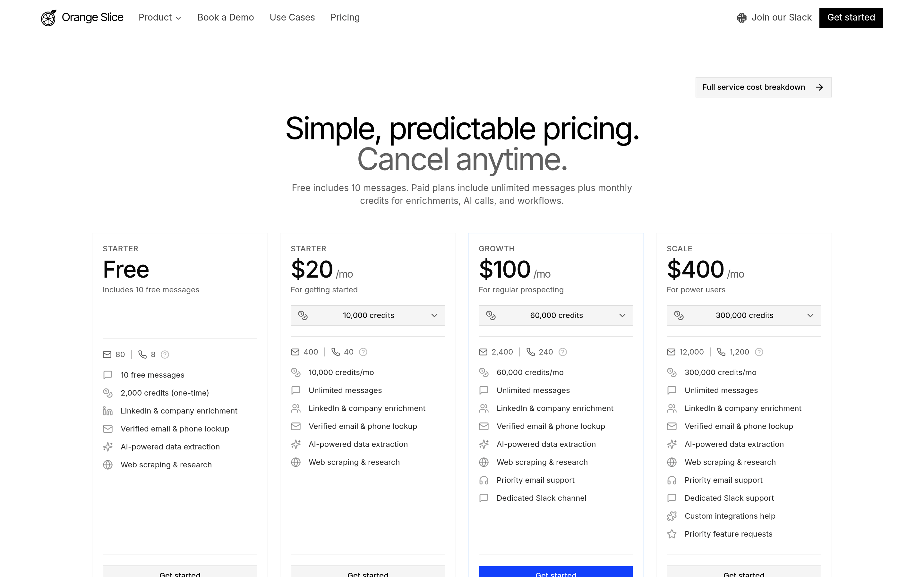Click the headphones icon beside Growth Priority email support

point(484,480)
